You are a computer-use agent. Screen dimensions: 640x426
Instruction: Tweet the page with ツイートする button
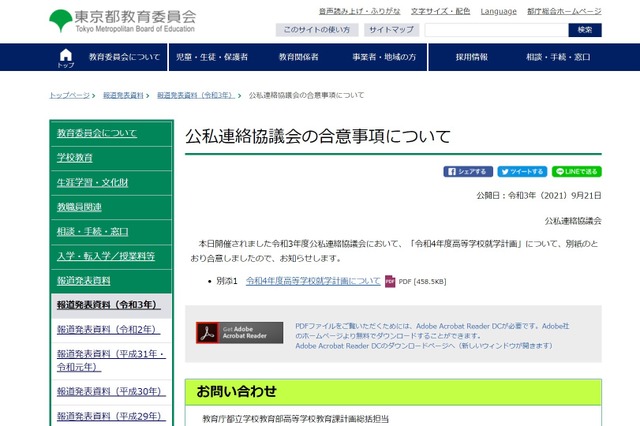click(522, 171)
